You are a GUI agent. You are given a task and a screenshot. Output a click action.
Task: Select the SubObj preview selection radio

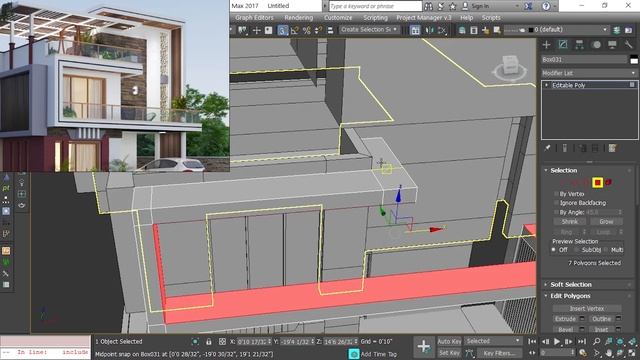tap(577, 249)
